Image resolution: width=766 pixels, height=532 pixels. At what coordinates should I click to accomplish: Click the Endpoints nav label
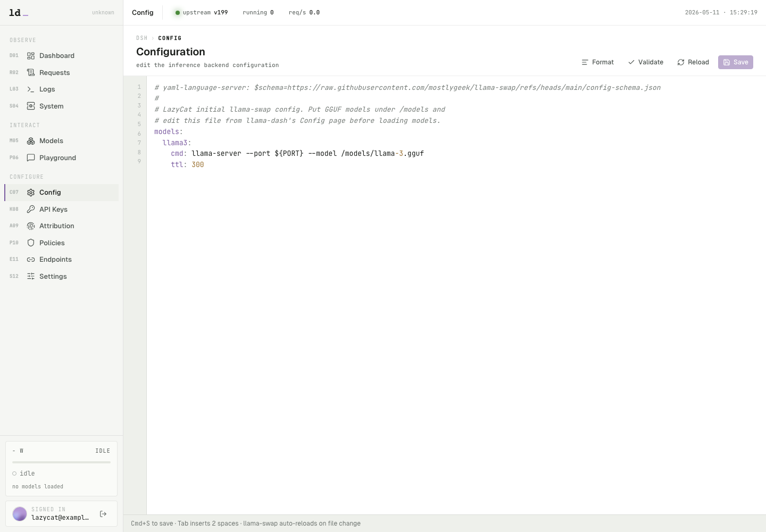(55, 260)
